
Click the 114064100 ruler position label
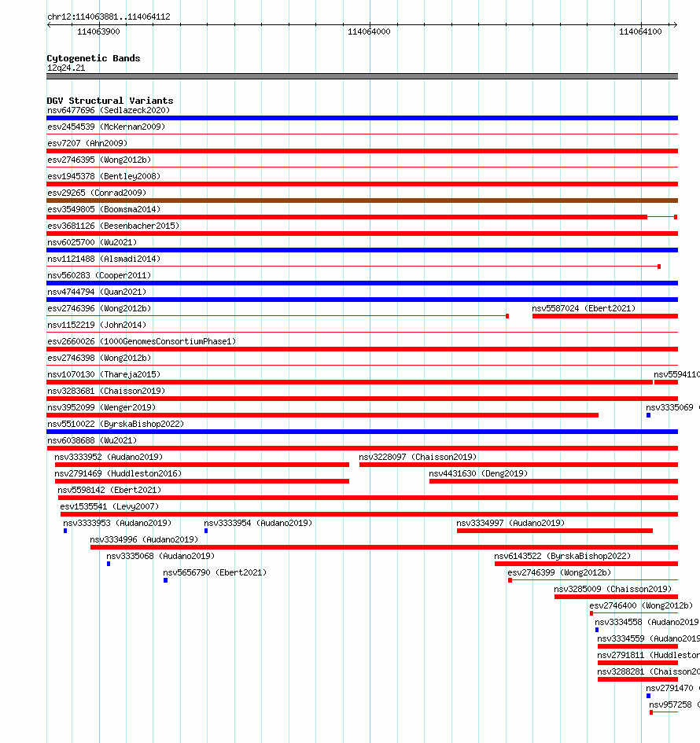pyautogui.click(x=640, y=31)
